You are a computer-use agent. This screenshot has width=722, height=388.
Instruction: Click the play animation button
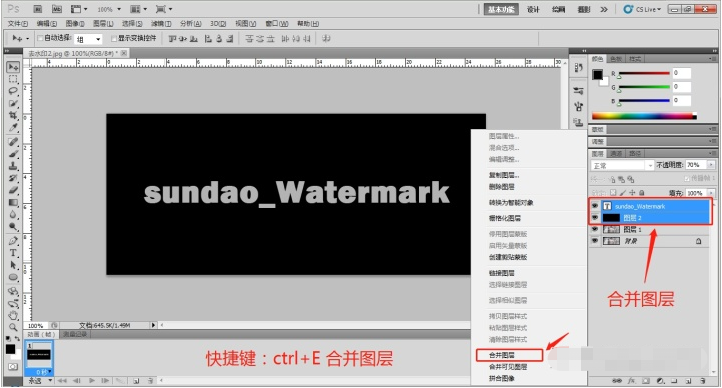point(92,381)
